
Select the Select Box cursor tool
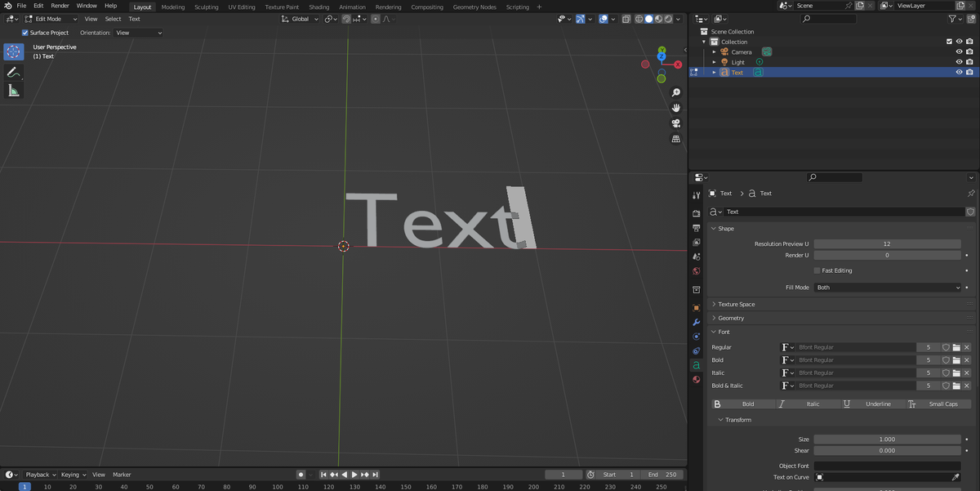[13, 51]
